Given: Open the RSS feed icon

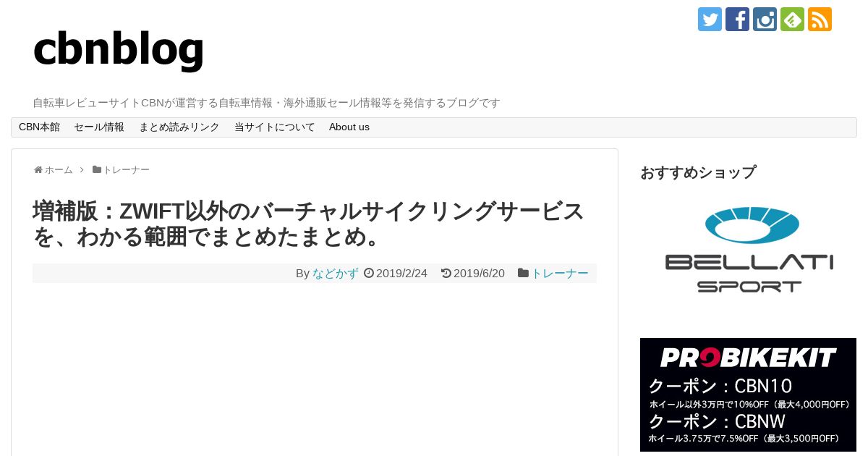Looking at the screenshot, I should [820, 19].
